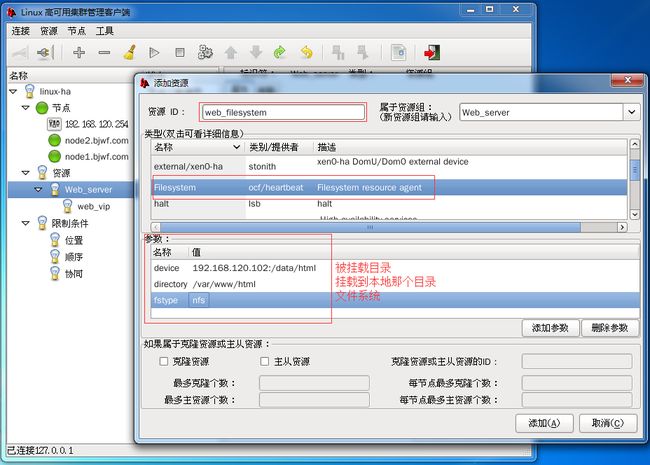
Task: Click the square stop-resource toolbar icon
Action: 179,53
